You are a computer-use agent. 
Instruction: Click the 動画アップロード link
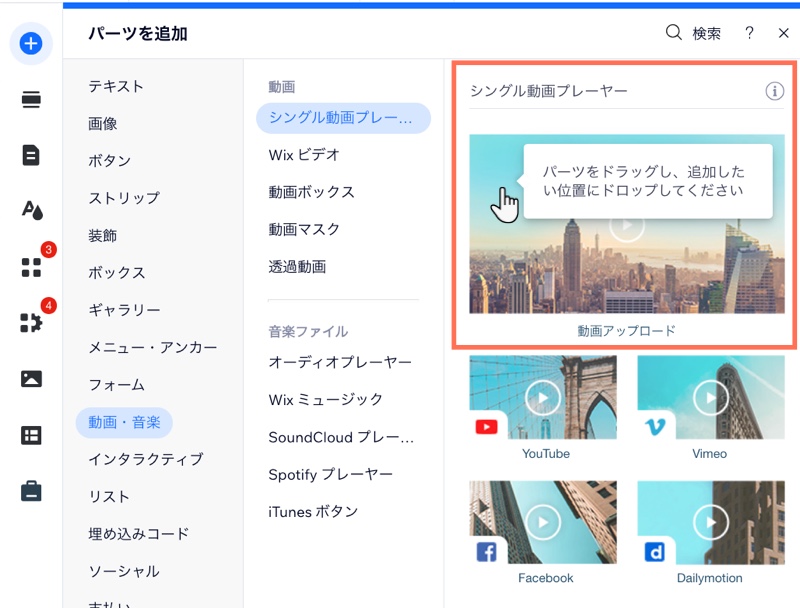pyautogui.click(x=627, y=328)
